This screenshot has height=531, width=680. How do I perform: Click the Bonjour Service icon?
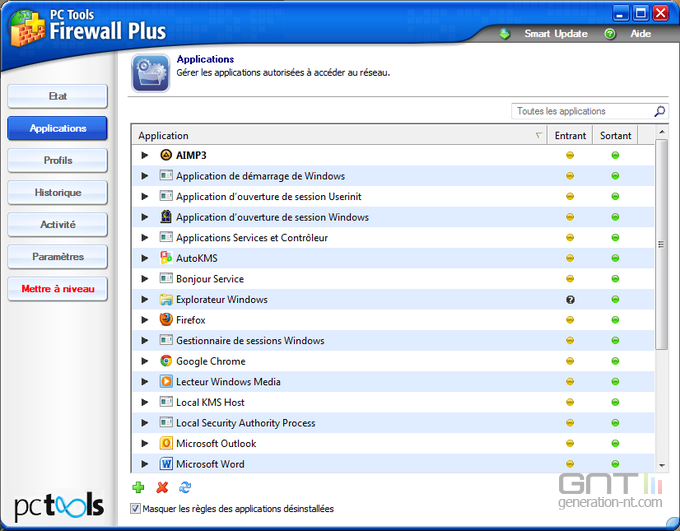(166, 279)
